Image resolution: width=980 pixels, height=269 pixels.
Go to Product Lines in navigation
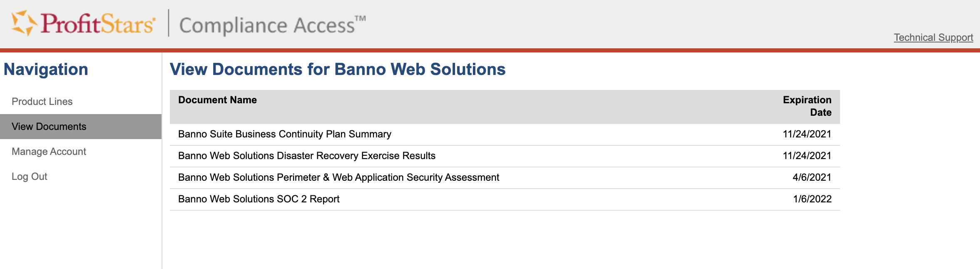tap(42, 102)
